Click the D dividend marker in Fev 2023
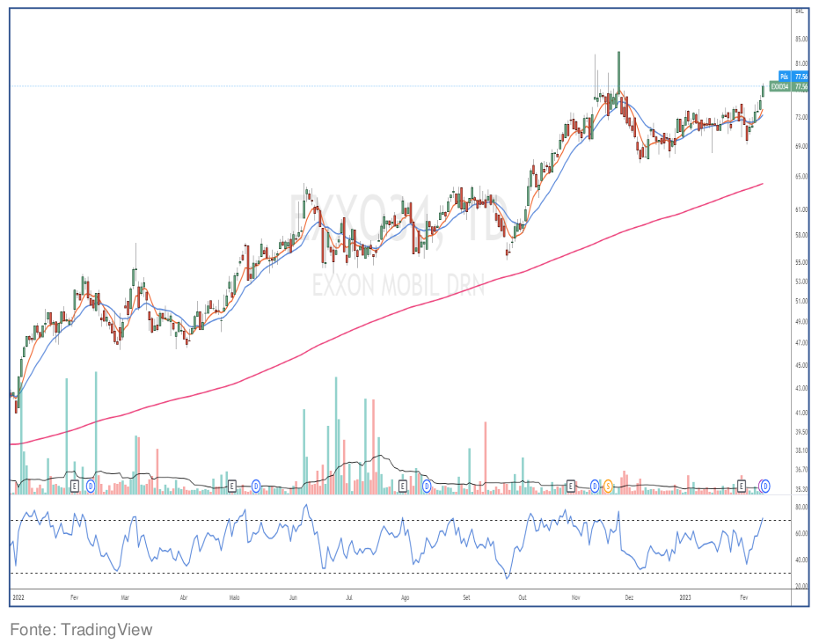The height and width of the screenshot is (644, 819). (x=765, y=487)
